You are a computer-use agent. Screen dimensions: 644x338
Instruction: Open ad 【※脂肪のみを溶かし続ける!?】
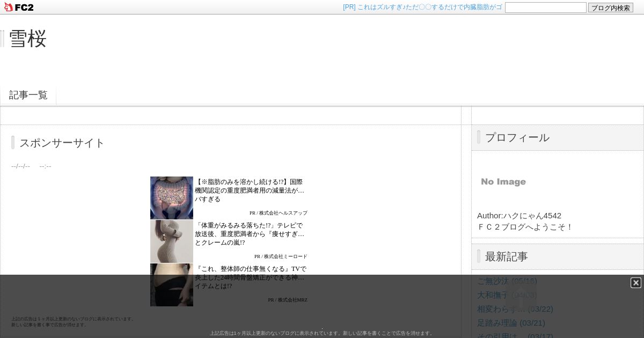point(250,190)
